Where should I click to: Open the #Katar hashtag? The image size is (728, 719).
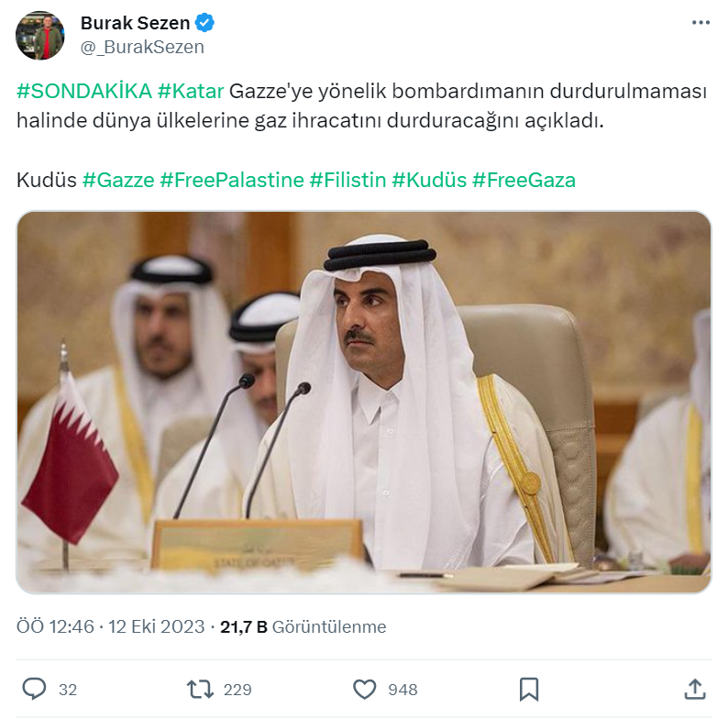(191, 91)
